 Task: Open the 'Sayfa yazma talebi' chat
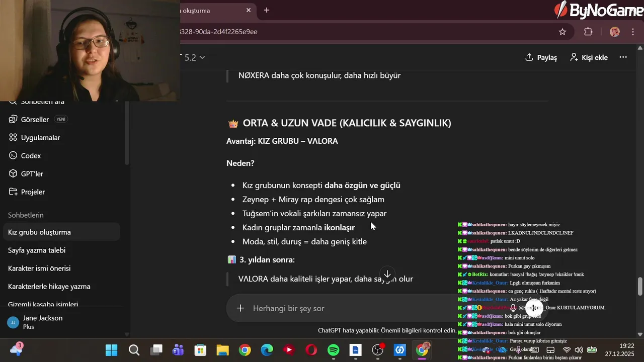(x=61, y=250)
